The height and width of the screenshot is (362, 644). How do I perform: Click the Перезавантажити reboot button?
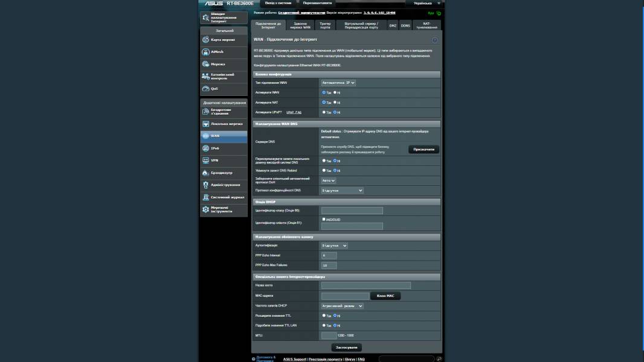coord(317,3)
